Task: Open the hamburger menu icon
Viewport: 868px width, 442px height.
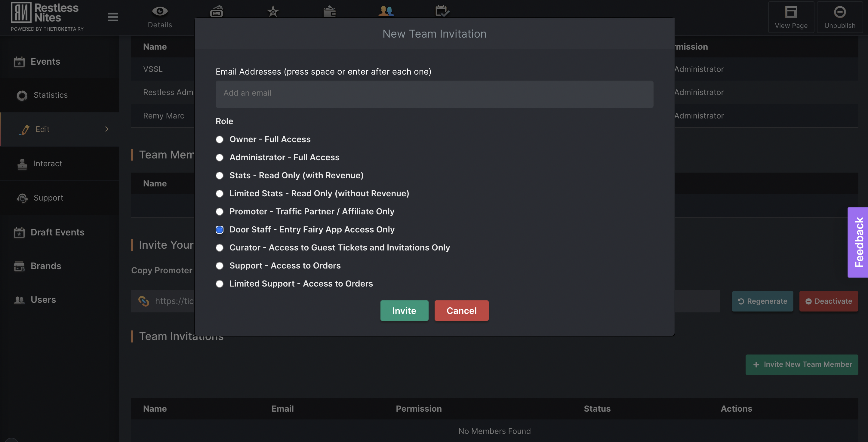Action: tap(112, 17)
